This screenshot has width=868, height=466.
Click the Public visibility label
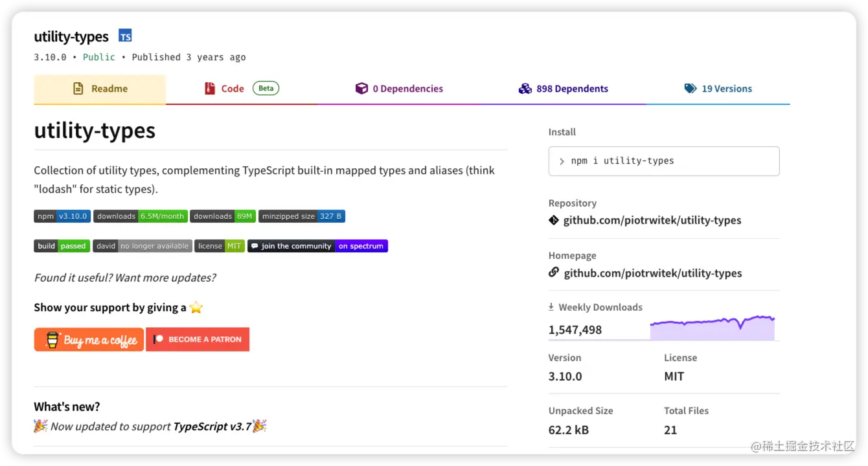[99, 57]
